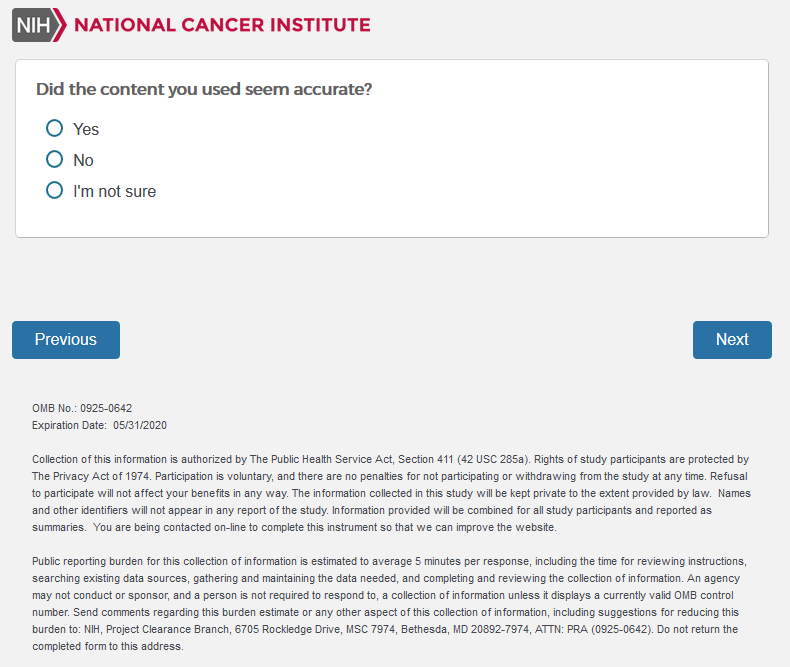Viewport: 790px width, 667px height.
Task: Select the "Yes" radio button
Action: pos(55,128)
